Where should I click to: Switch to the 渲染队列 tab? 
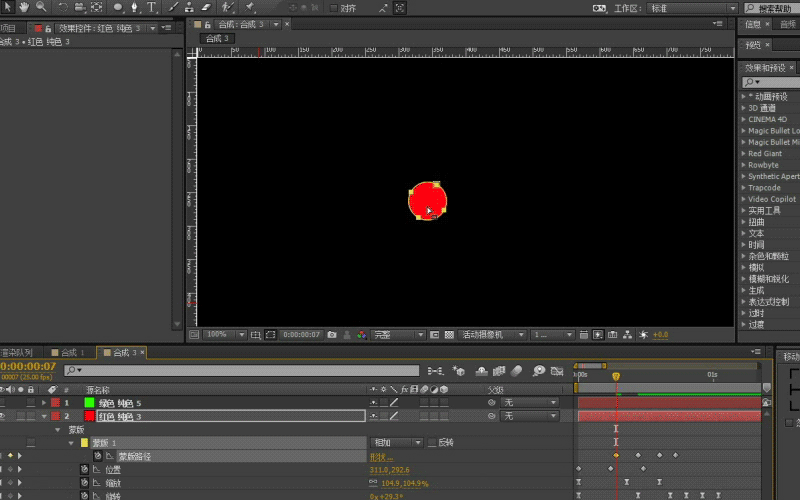(x=16, y=353)
